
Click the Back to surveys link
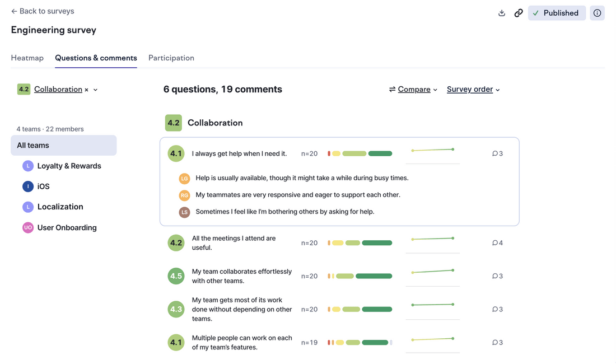point(42,11)
